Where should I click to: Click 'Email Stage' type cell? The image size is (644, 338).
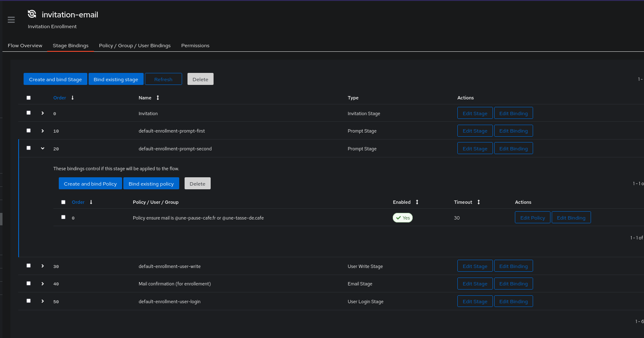[x=360, y=284]
